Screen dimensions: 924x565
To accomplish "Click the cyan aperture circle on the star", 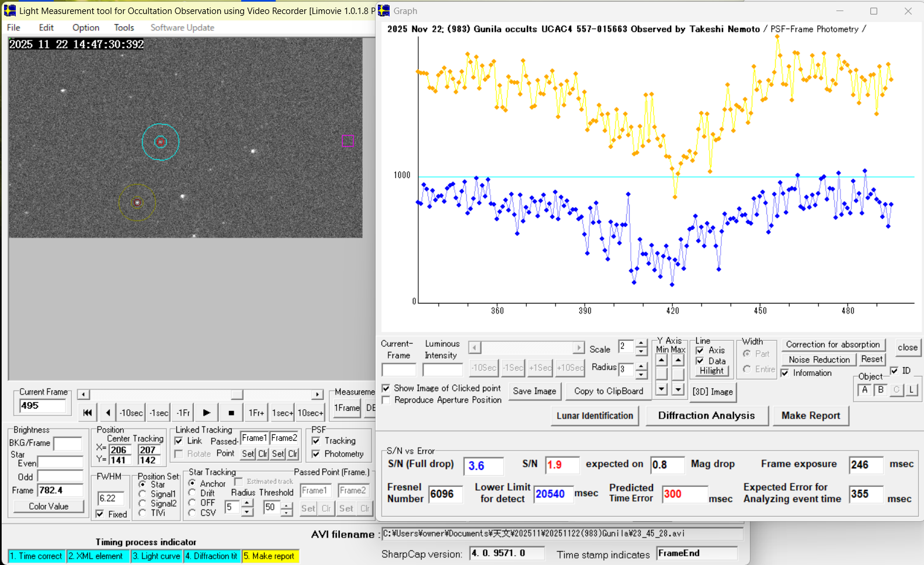I will (x=161, y=142).
